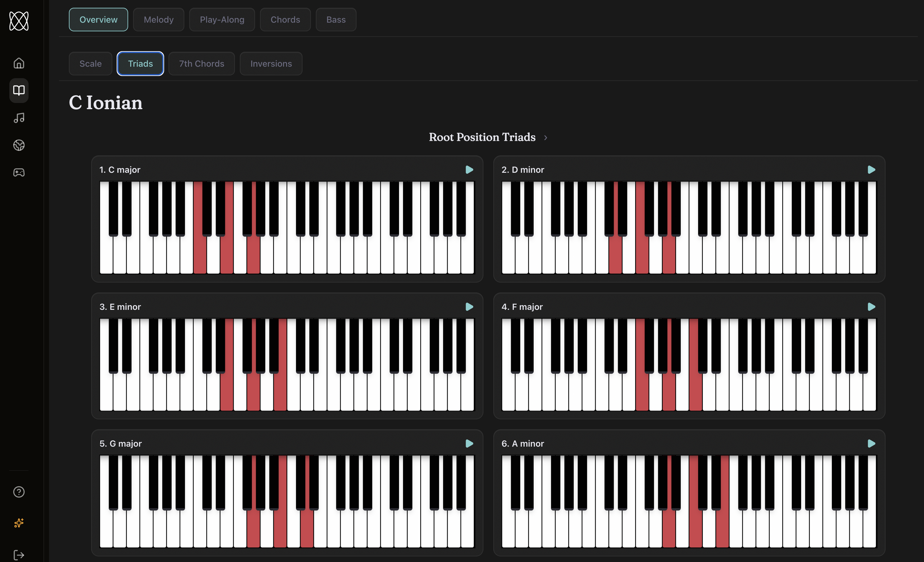
Task: Click the Root Position Triads heading
Action: [482, 137]
